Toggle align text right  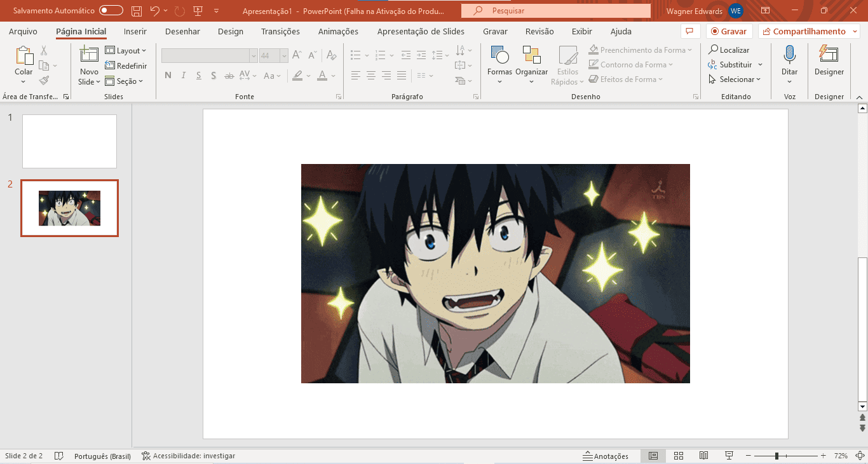pyautogui.click(x=386, y=76)
